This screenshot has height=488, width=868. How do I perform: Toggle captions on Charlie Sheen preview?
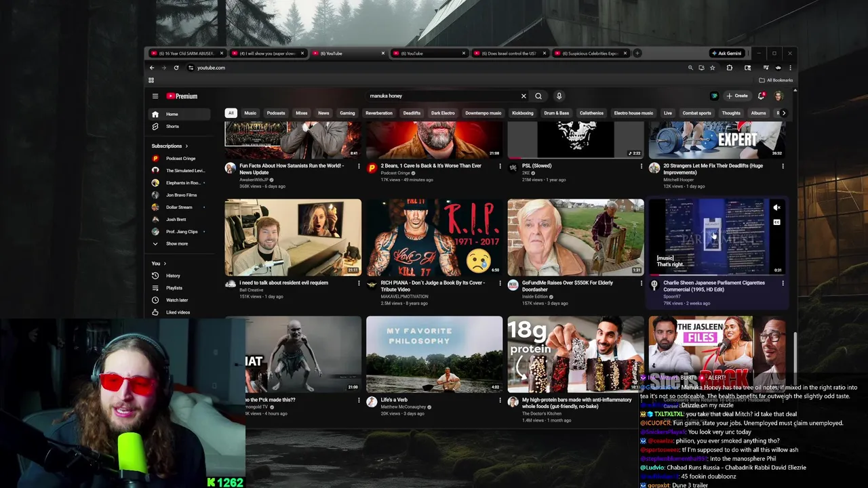point(777,222)
